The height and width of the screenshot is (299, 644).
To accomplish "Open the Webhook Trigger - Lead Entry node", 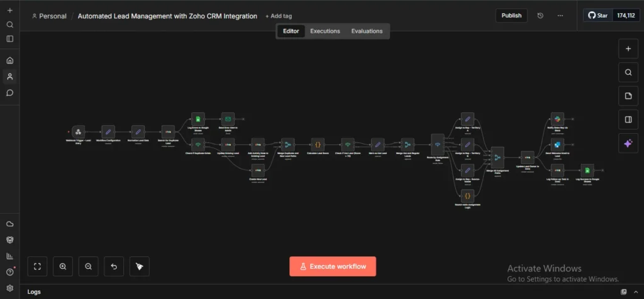I will click(x=78, y=132).
